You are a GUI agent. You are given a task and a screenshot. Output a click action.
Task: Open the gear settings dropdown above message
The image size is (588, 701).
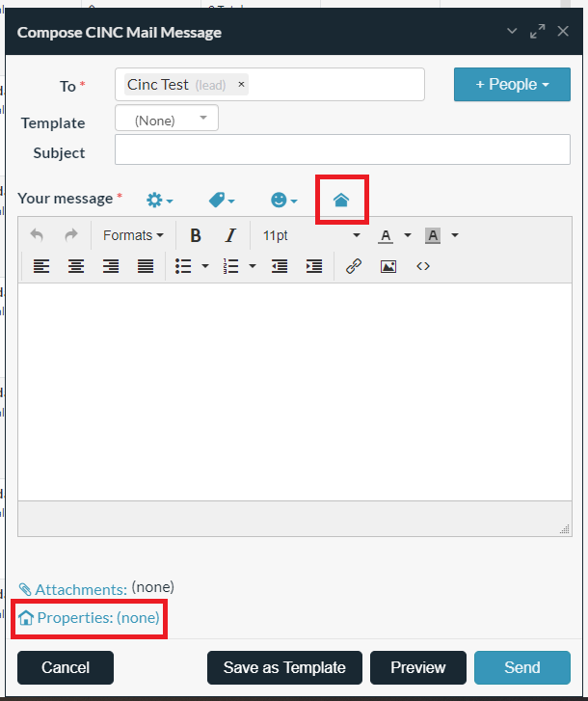[x=159, y=200]
